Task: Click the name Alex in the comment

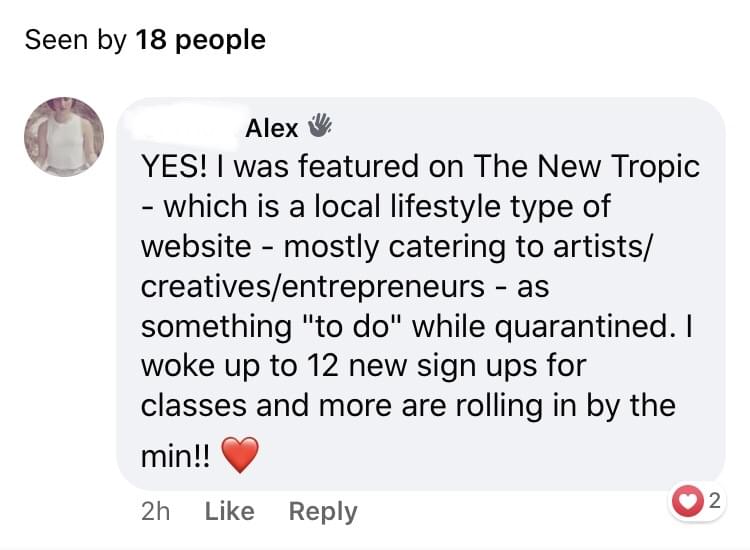Action: 272,128
